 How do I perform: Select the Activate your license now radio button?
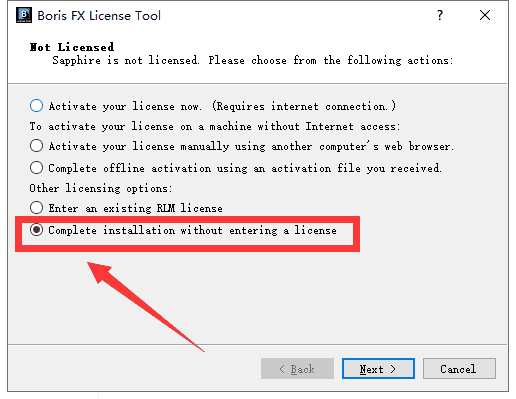[36, 106]
